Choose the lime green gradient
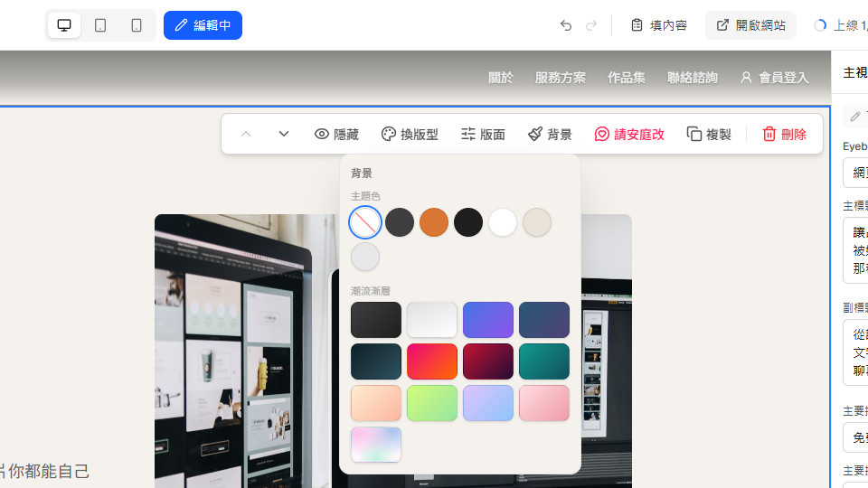 [432, 403]
